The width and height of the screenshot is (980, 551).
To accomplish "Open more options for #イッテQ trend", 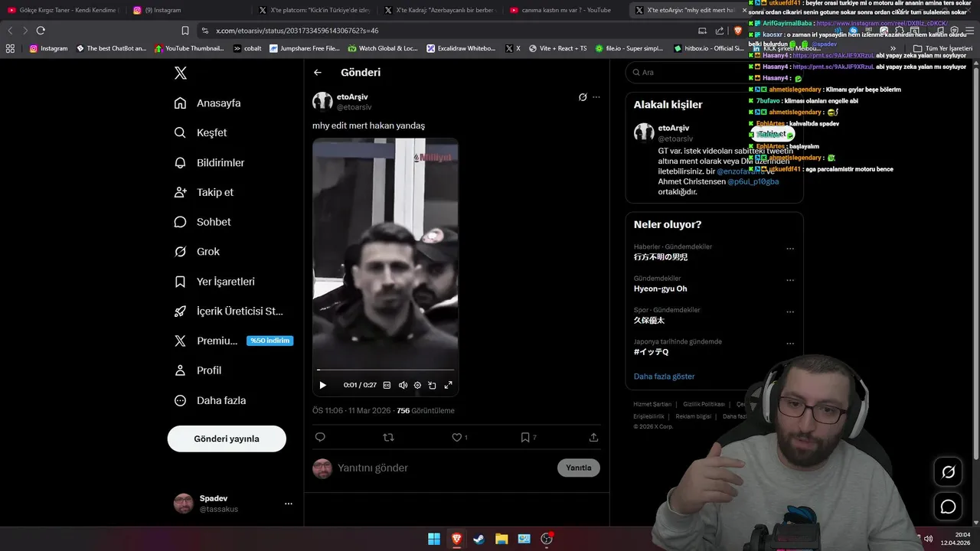I will pyautogui.click(x=790, y=343).
